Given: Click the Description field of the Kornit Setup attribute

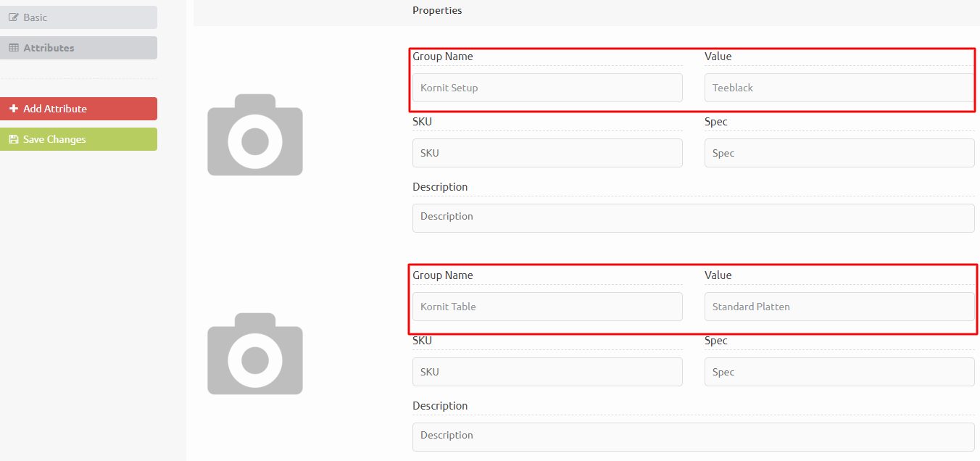Looking at the screenshot, I should pyautogui.click(x=694, y=218).
